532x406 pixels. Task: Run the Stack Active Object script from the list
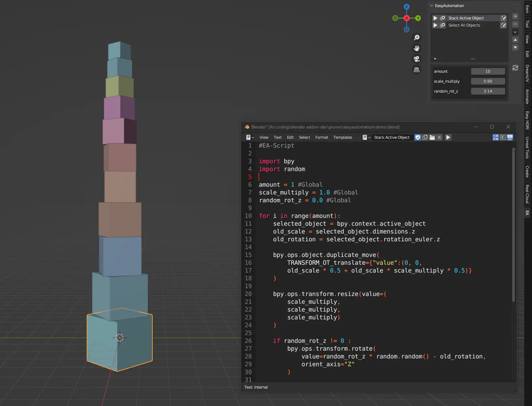(x=435, y=18)
